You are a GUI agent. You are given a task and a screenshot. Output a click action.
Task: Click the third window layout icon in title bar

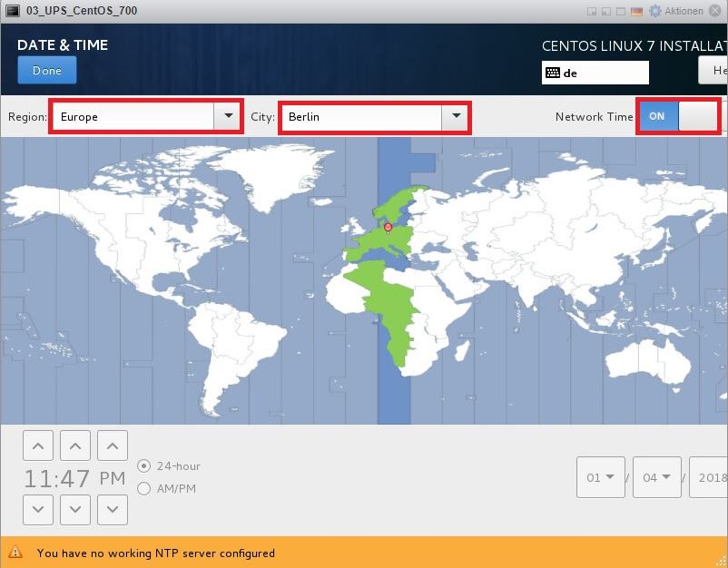[621, 12]
